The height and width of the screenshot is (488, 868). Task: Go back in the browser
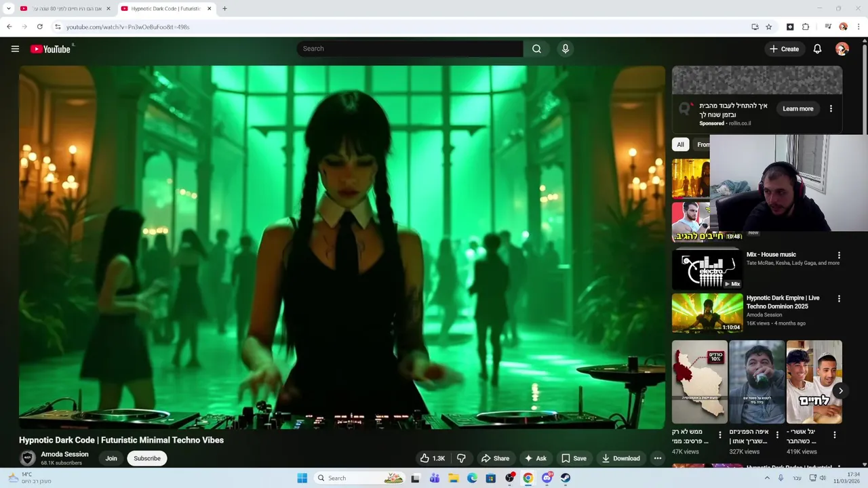point(9,27)
